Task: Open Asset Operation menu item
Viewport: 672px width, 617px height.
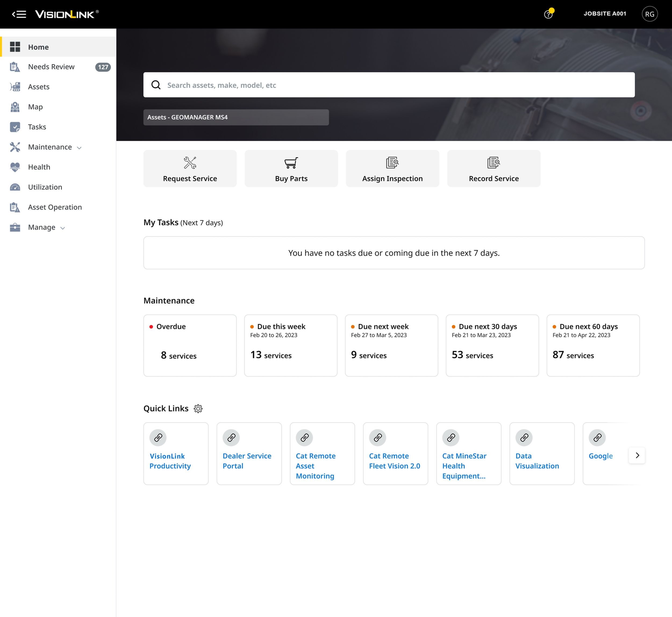Action: (55, 207)
